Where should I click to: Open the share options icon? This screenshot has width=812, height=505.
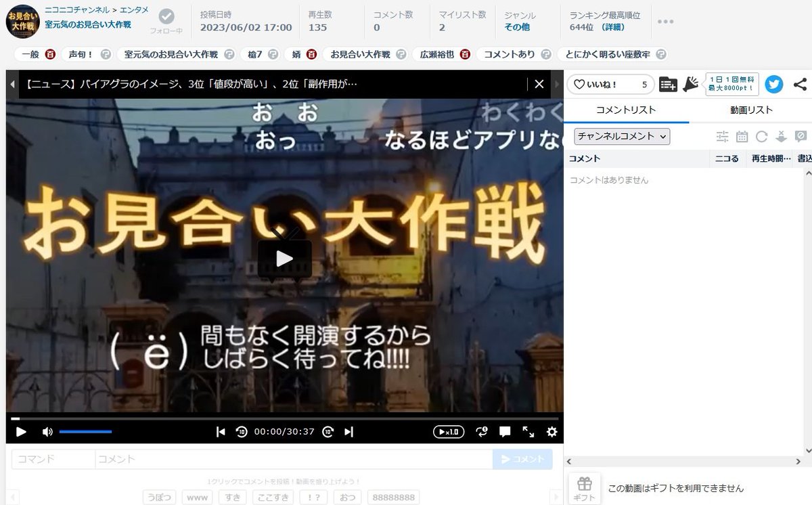pyautogui.click(x=801, y=85)
